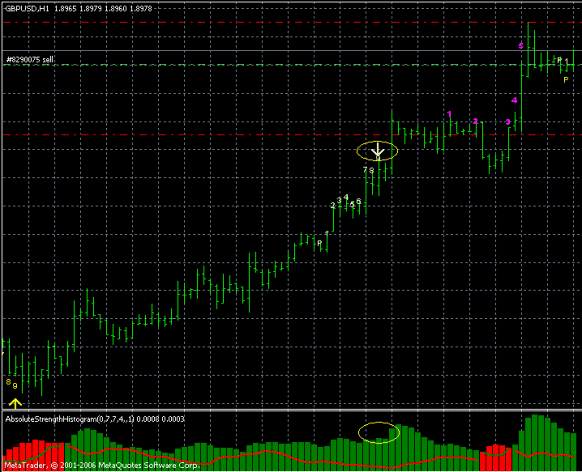Image resolution: width=582 pixels, height=472 pixels.
Task: Click the white count label 7
Action: click(365, 170)
